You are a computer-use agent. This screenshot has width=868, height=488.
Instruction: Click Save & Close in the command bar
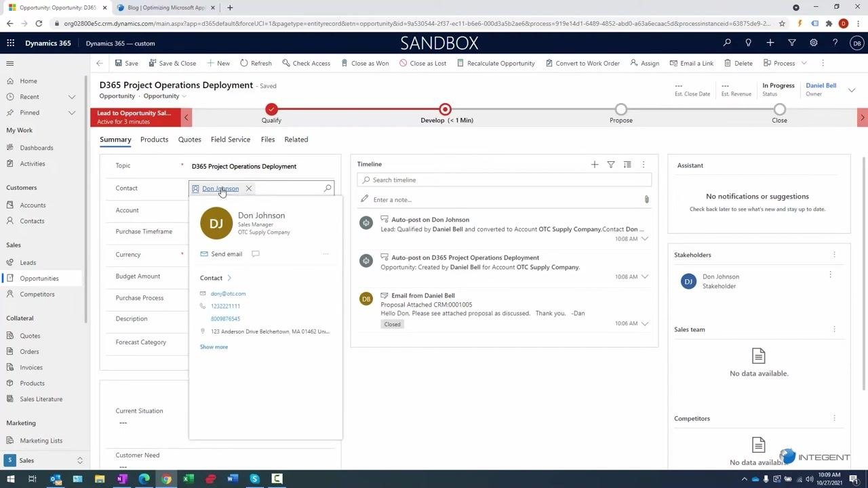point(172,63)
